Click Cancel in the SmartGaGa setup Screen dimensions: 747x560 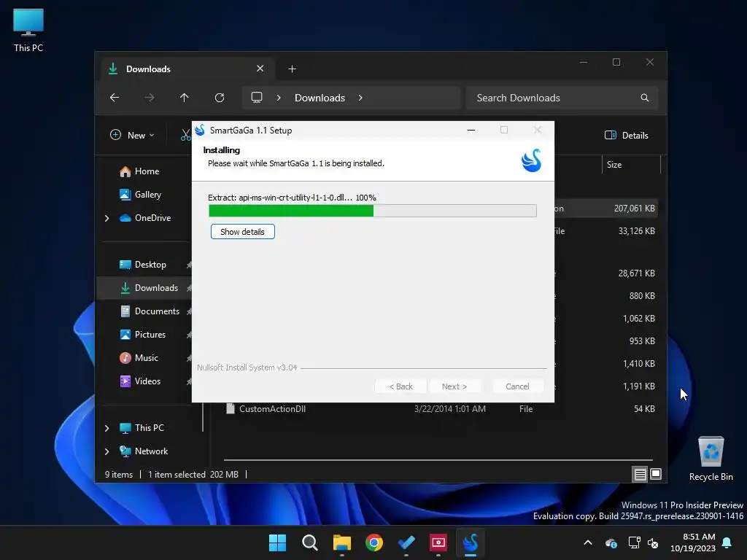517,386
